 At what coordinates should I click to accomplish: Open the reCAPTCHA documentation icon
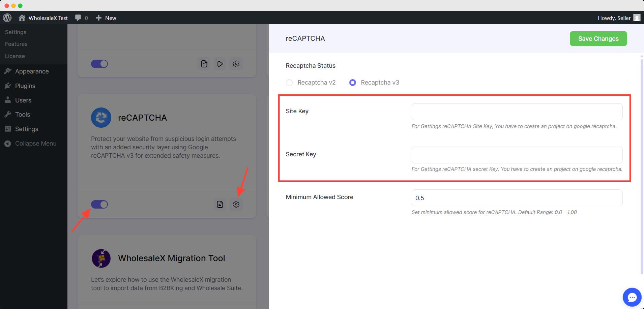[220, 204]
